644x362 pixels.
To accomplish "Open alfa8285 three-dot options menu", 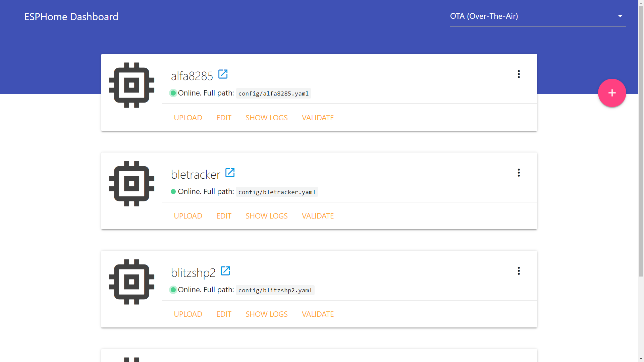I will pos(519,74).
